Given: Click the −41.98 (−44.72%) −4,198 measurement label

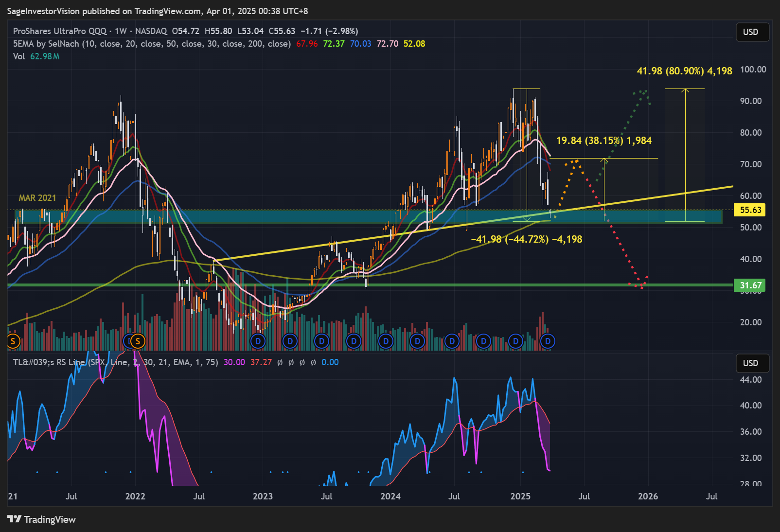Looking at the screenshot, I should tap(527, 239).
